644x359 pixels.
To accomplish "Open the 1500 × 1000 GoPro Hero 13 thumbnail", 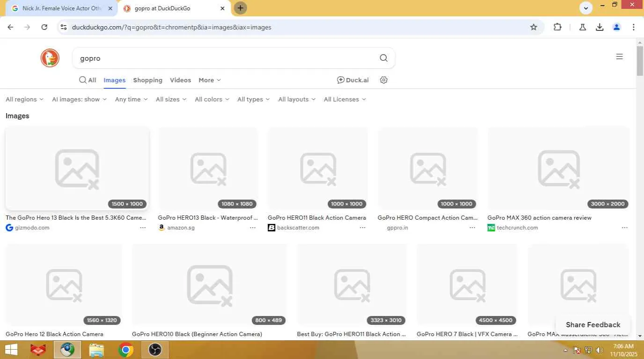I will 77,168.
